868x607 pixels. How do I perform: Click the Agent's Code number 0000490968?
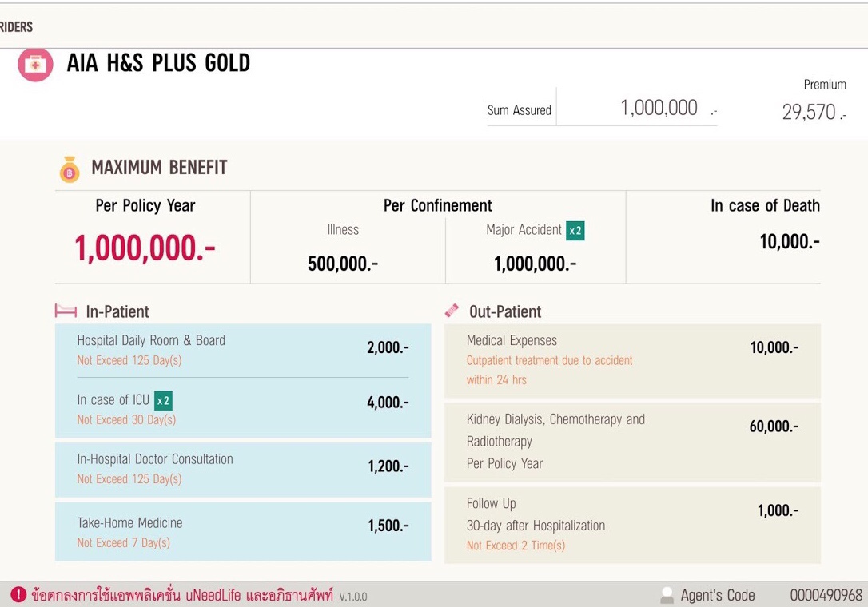coord(826,595)
